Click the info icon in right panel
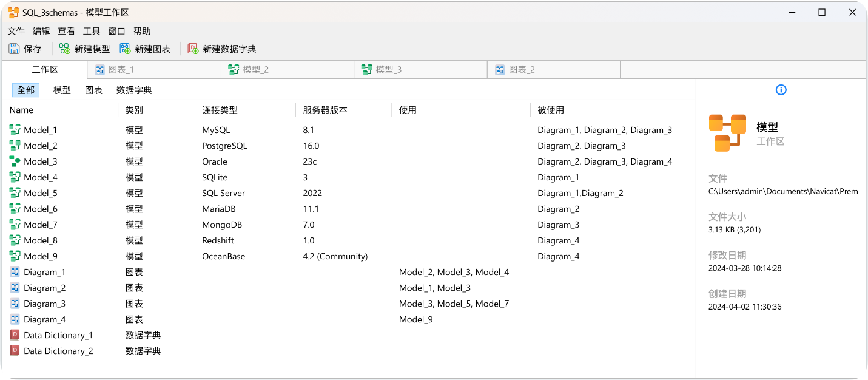 click(781, 90)
